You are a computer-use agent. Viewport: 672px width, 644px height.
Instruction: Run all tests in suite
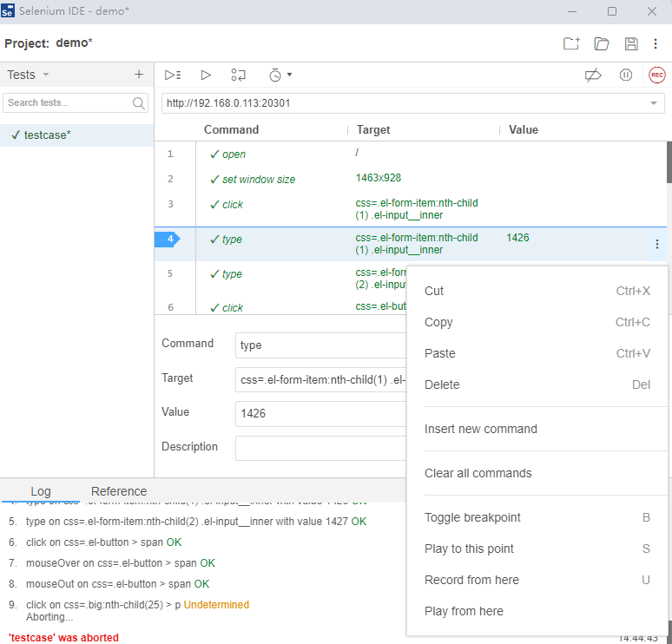(x=173, y=75)
